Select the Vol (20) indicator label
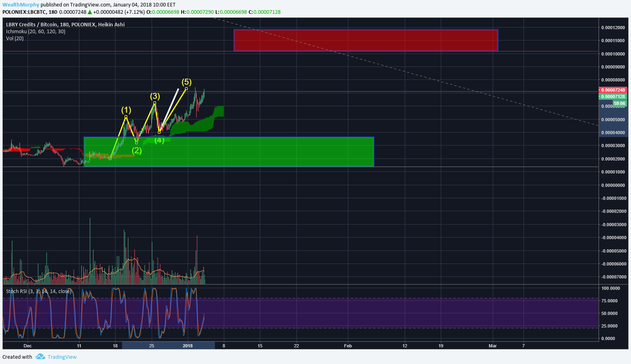The image size is (631, 364). (x=15, y=39)
